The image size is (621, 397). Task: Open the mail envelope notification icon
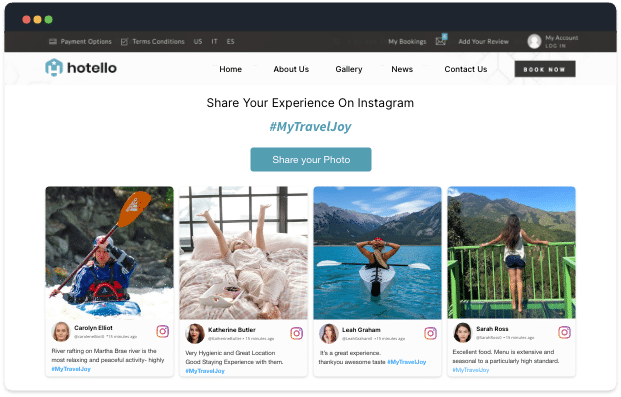pos(441,40)
